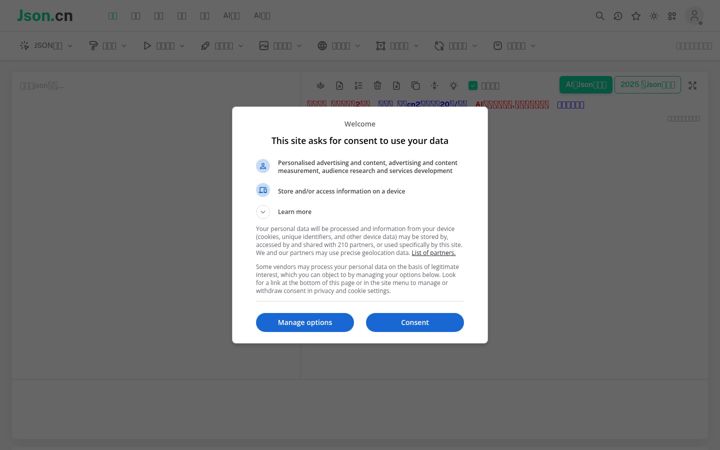This screenshot has height=450, width=720.
Task: Expand the circular arrows icon dropdown menu
Action: coord(456,45)
